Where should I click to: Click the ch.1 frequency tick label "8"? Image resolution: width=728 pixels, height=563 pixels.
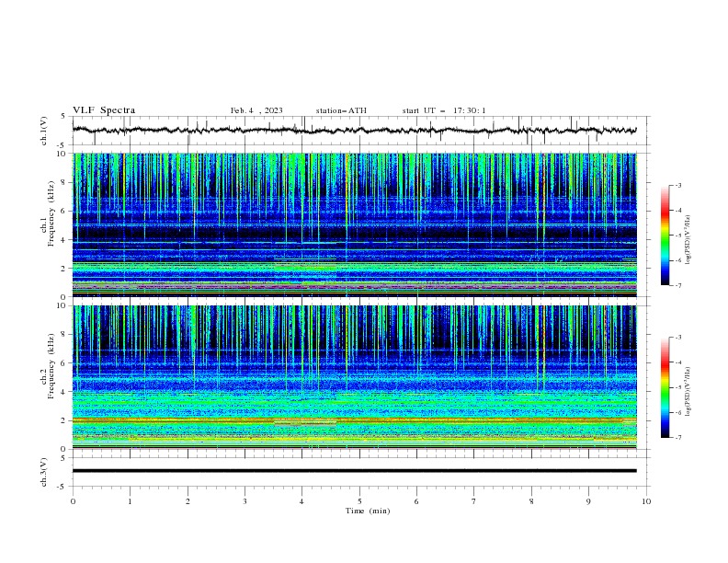tap(65, 182)
